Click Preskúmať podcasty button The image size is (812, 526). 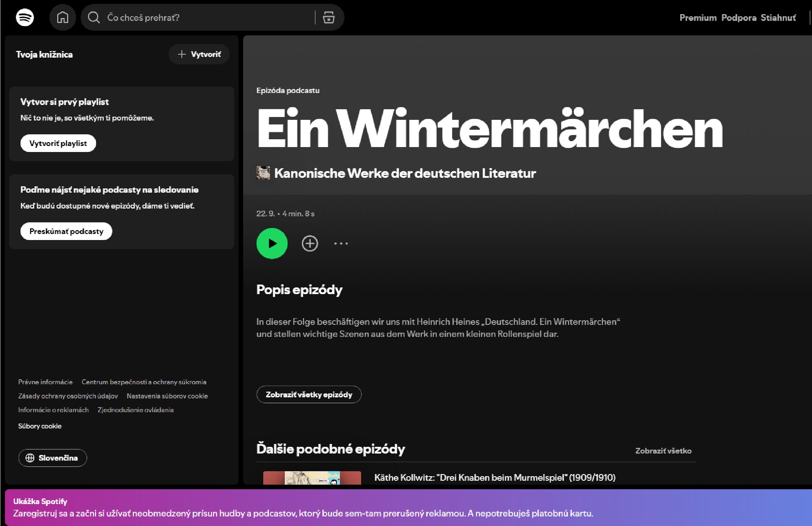[x=66, y=231]
